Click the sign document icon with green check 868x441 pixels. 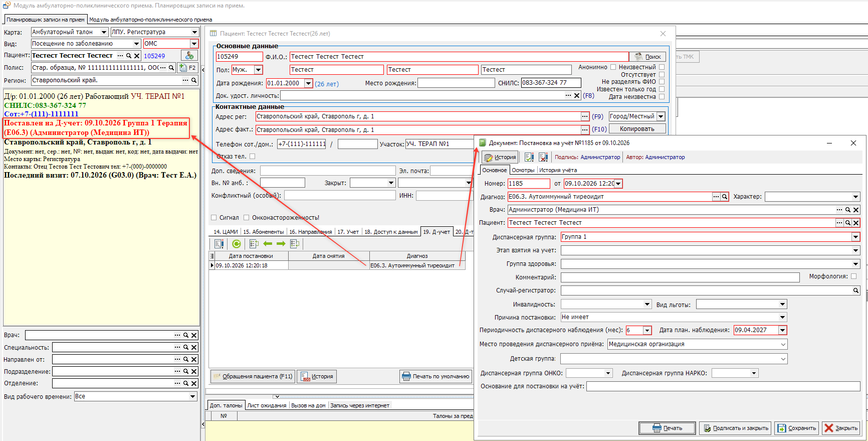[529, 157]
